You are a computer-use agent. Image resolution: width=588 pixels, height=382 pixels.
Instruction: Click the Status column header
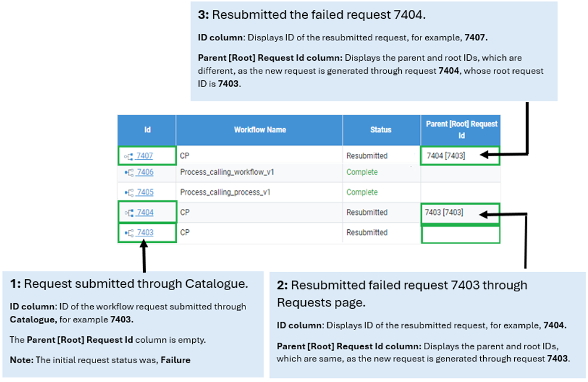(x=381, y=130)
